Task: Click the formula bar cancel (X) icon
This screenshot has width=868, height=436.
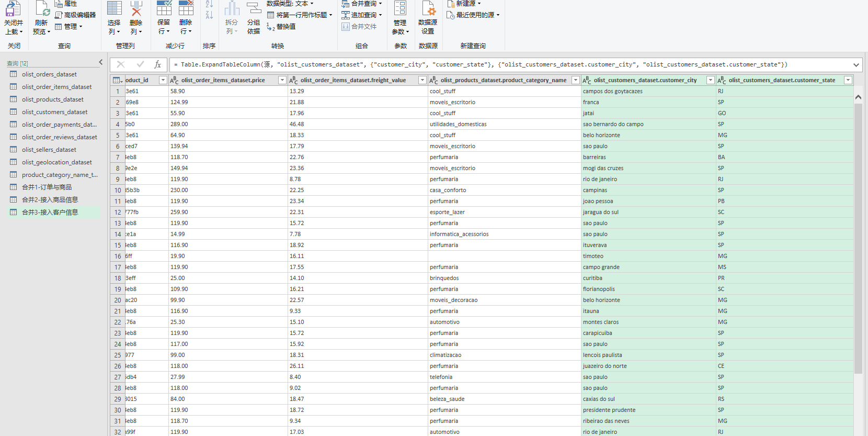Action: pyautogui.click(x=121, y=64)
